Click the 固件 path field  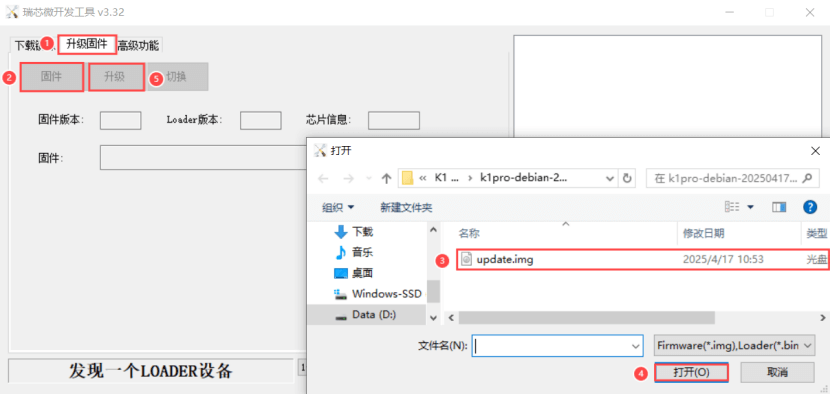pyautogui.click(x=204, y=158)
